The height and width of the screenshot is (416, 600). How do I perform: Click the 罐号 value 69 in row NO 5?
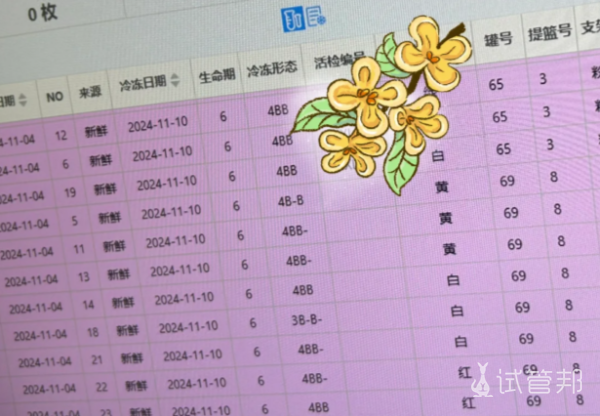[x=507, y=181]
